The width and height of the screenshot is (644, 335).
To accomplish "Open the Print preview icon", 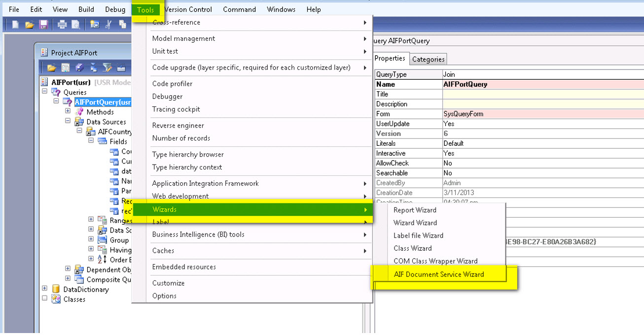I will [76, 24].
